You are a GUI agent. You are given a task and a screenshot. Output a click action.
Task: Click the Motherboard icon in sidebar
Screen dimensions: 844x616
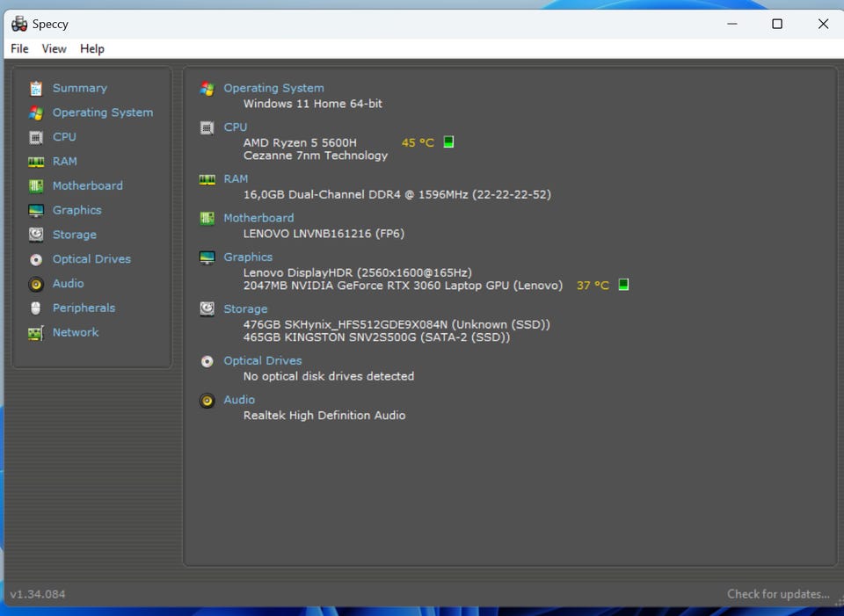coord(36,186)
